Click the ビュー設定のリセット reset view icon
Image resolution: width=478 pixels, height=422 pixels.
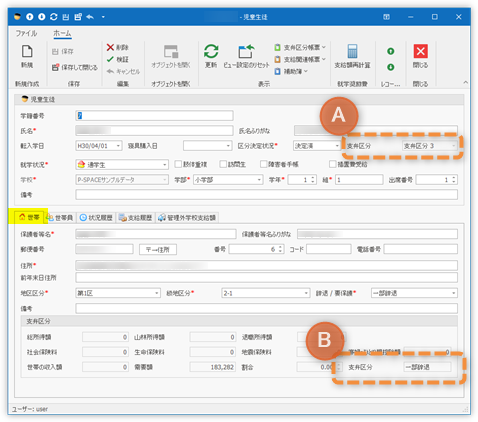[x=246, y=52]
